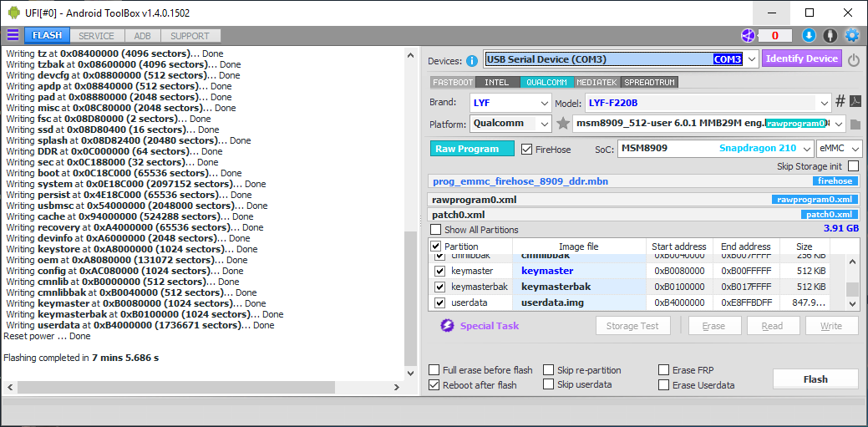Select the SPREADTRUM mode tab

click(x=649, y=82)
